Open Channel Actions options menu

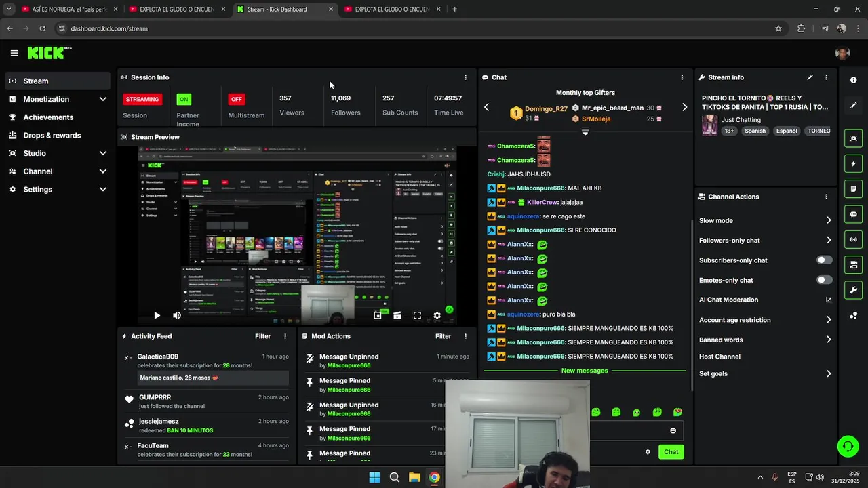(826, 197)
